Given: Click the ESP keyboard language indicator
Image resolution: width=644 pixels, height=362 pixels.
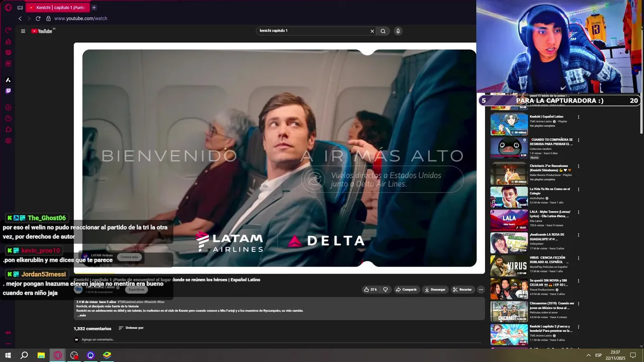Looking at the screenshot, I should 598,355.
